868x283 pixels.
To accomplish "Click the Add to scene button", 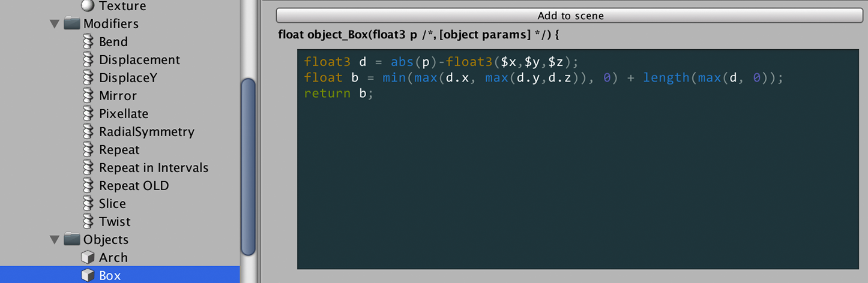I will 570,16.
